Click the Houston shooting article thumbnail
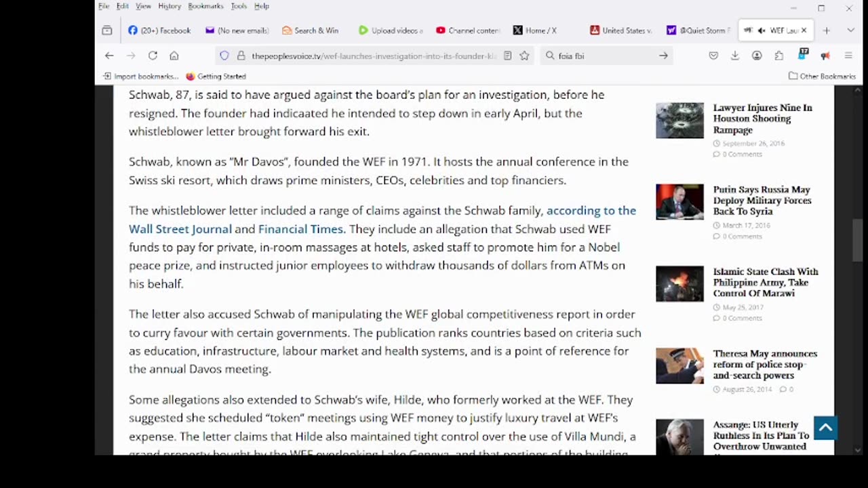The image size is (868, 488). coord(679,120)
